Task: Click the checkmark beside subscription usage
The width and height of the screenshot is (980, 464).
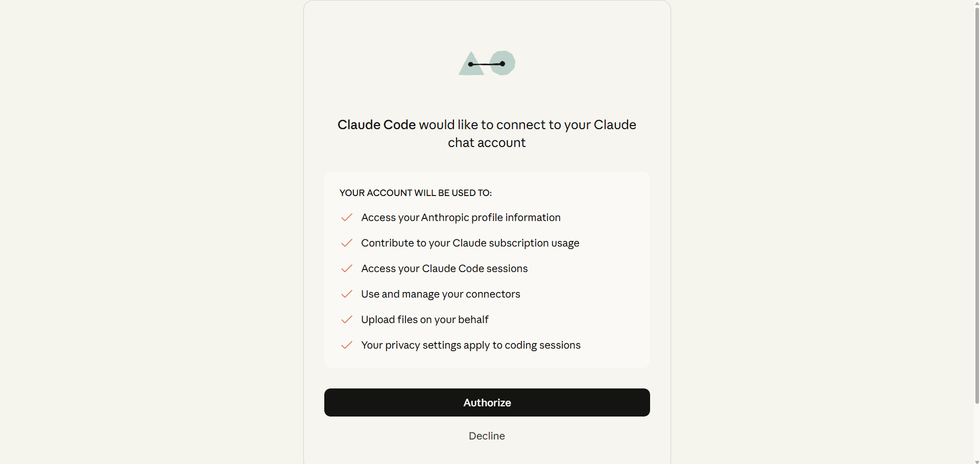Action: 346,243
